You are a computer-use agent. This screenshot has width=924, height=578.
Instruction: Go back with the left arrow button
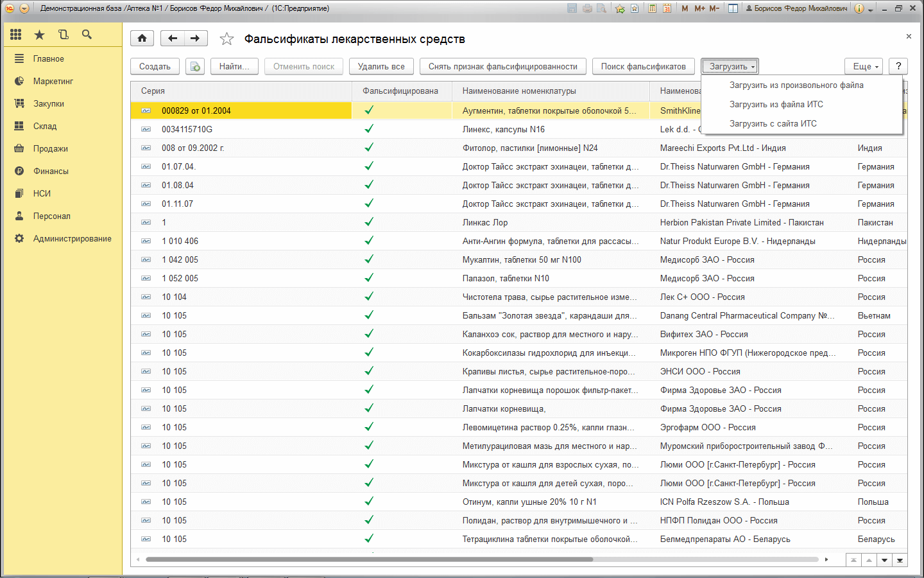point(172,39)
